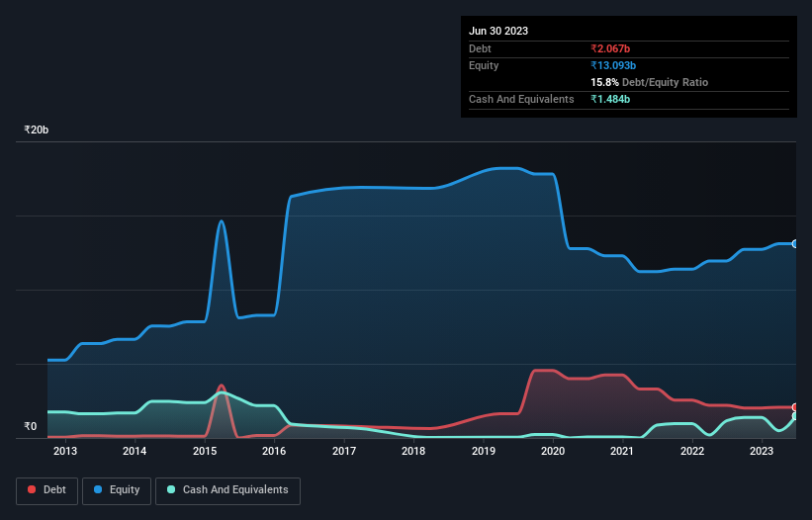This screenshot has height=520, width=812.
Task: Click the Debt label in tooltip
Action: coord(480,48)
